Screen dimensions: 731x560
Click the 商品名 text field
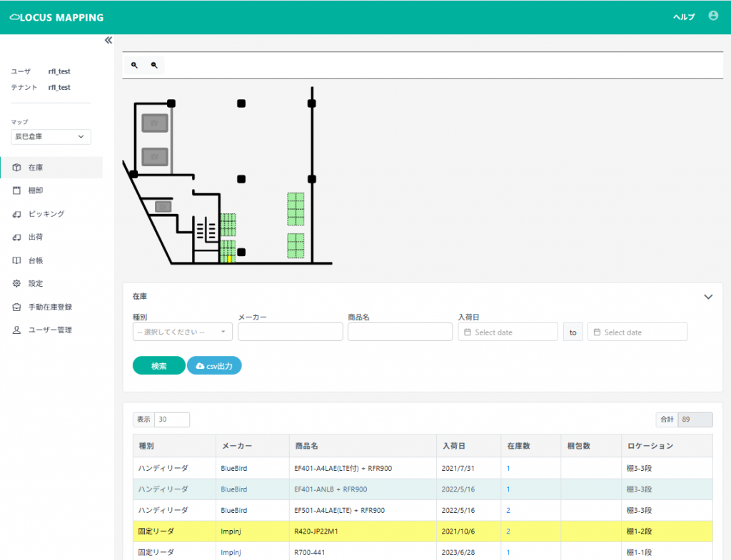tap(400, 332)
